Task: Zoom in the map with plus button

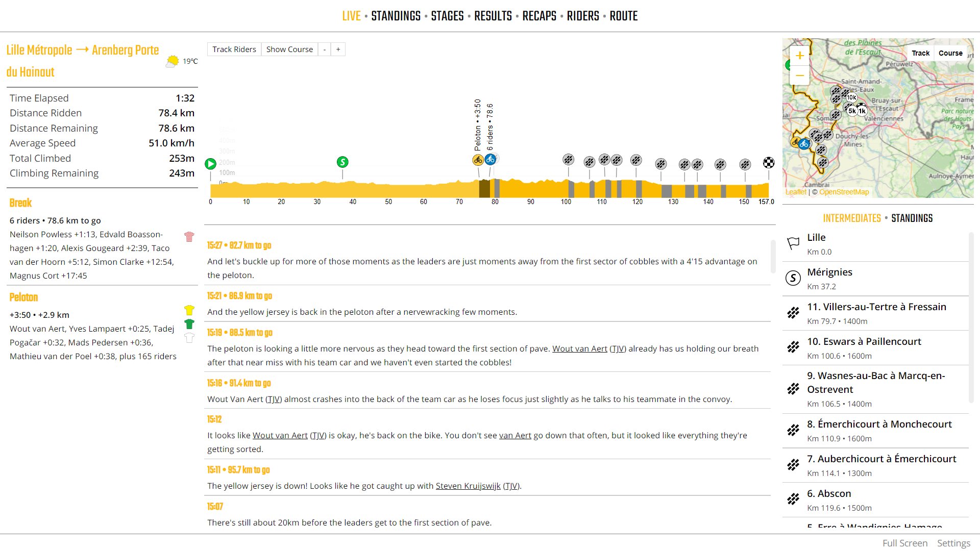Action: pos(800,56)
